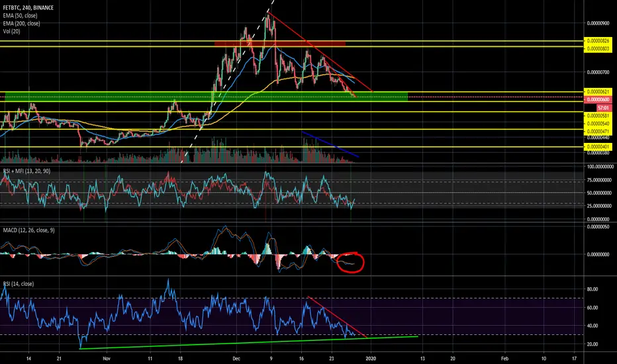The image size is (617, 364).
Task: Select the 0.00000540 yellow price label
Action: [598, 124]
